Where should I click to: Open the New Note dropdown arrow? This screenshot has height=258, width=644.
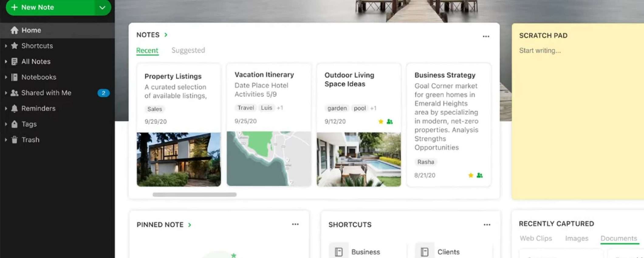pos(102,8)
